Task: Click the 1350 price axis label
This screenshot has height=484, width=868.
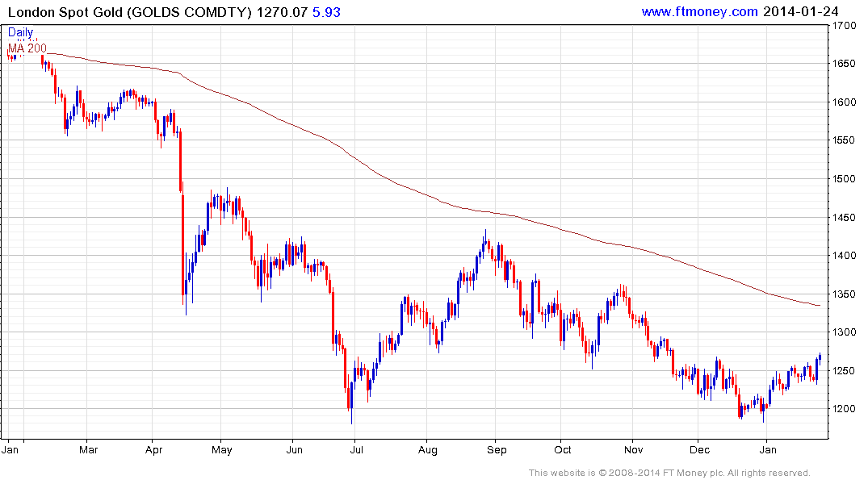Action: point(845,294)
